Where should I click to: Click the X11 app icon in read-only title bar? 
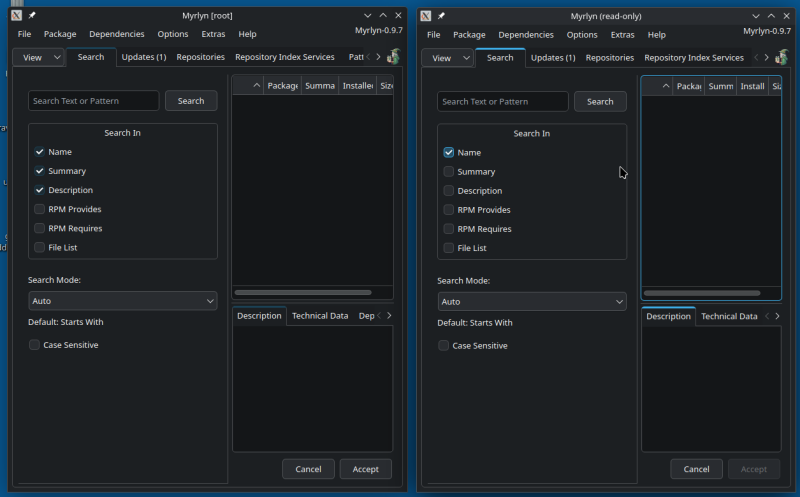coord(426,16)
